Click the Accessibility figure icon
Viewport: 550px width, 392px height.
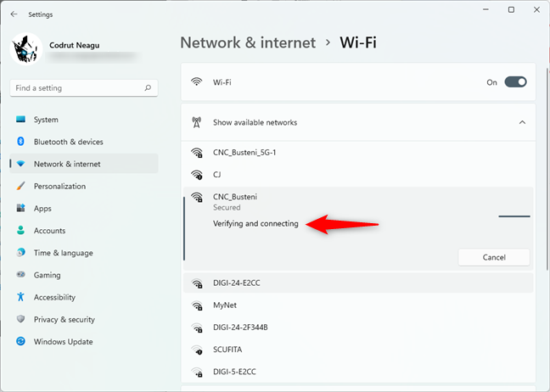20,297
